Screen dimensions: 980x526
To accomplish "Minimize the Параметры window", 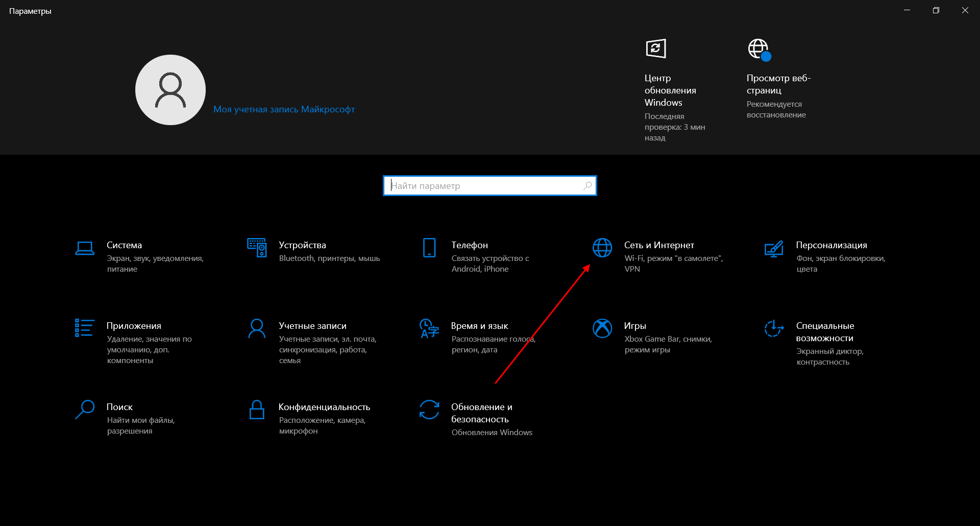I will (x=907, y=10).
